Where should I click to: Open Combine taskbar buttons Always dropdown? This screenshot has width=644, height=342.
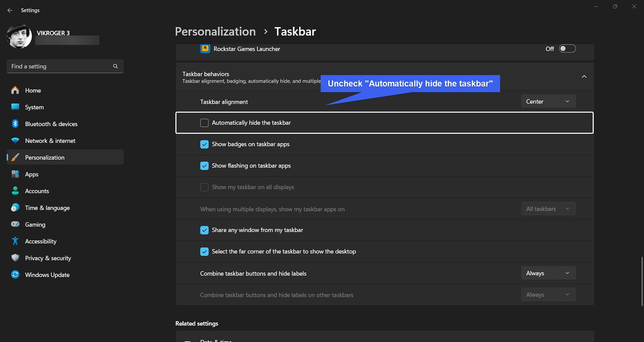(548, 273)
